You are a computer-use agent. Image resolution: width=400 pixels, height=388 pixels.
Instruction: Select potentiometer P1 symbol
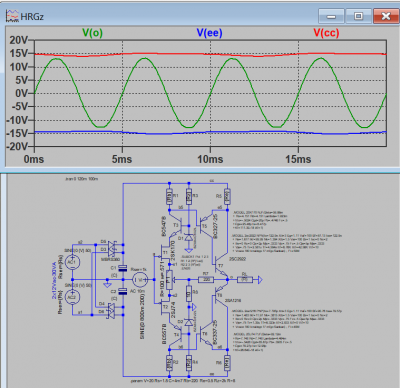(169, 280)
